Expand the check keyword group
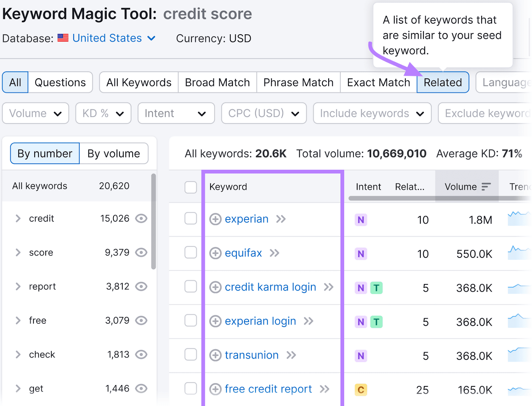 pyautogui.click(x=18, y=355)
